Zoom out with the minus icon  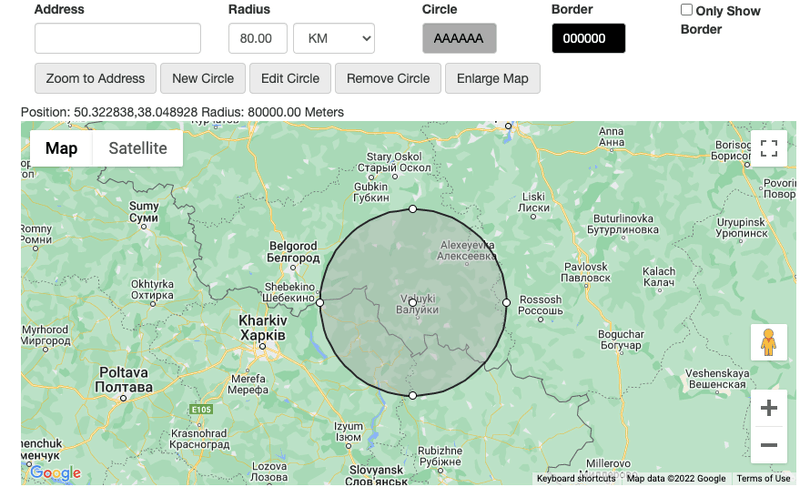click(x=768, y=445)
